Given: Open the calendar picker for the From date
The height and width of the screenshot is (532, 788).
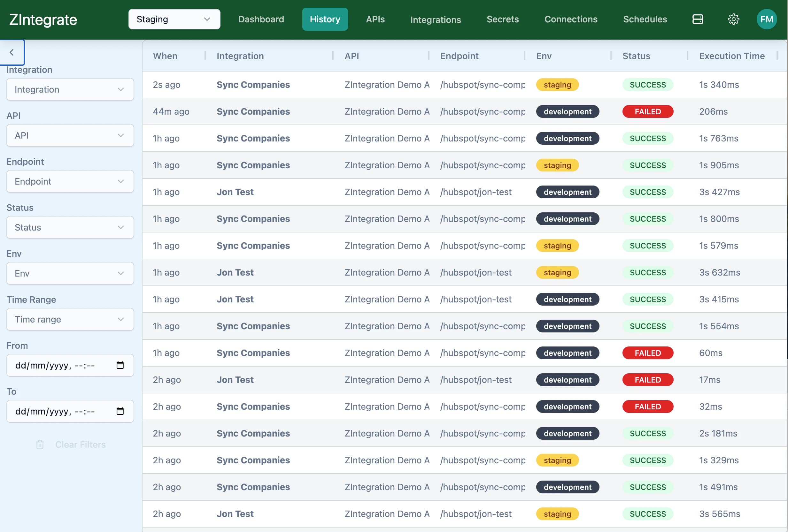Looking at the screenshot, I should tap(120, 365).
